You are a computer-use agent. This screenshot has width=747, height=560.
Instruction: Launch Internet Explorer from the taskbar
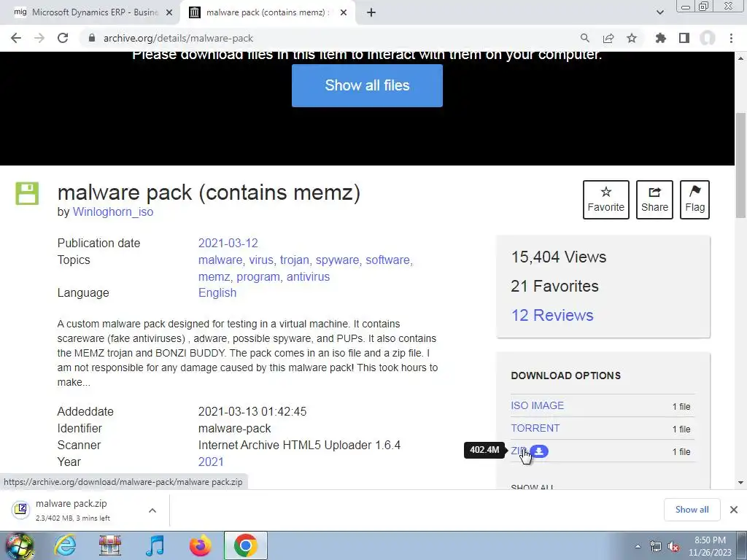tap(65, 545)
